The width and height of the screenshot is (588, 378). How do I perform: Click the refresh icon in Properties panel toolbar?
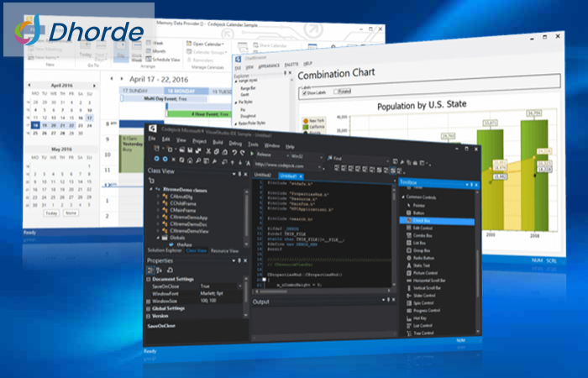170,270
